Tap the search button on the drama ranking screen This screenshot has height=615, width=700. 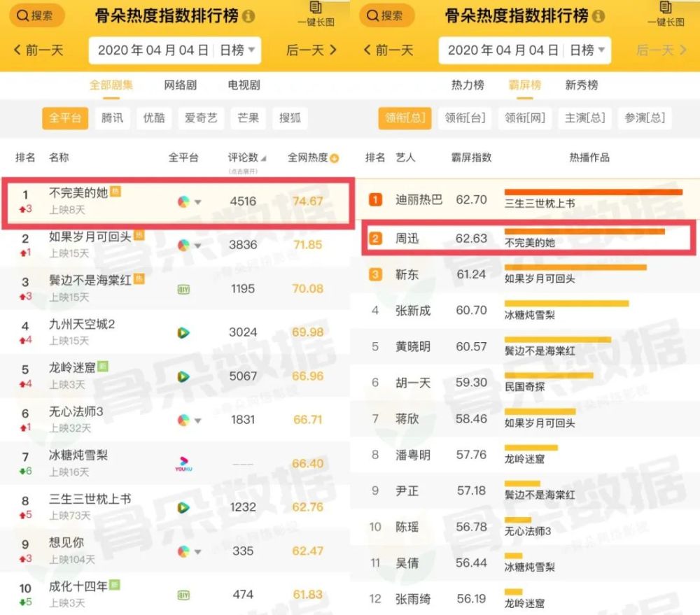(36, 15)
